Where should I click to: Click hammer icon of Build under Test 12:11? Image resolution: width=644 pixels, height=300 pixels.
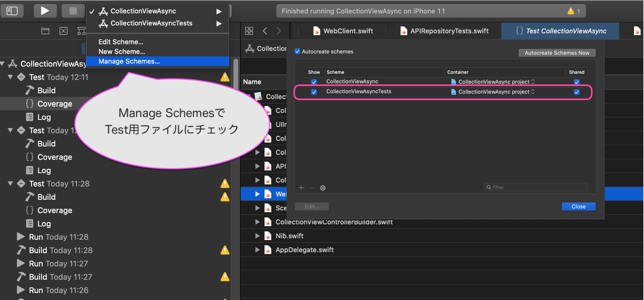30,90
